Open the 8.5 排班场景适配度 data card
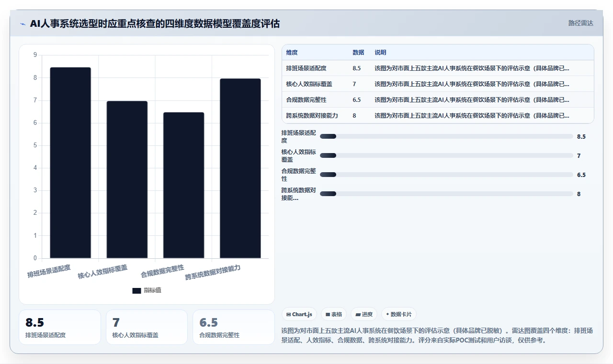The height and width of the screenshot is (364, 613). [60, 327]
